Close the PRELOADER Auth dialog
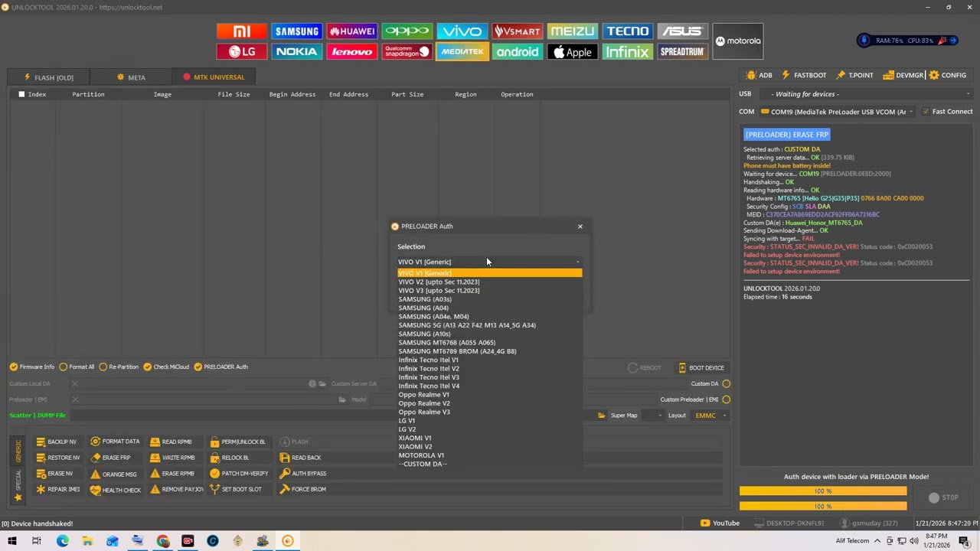The image size is (980, 551). tap(580, 227)
